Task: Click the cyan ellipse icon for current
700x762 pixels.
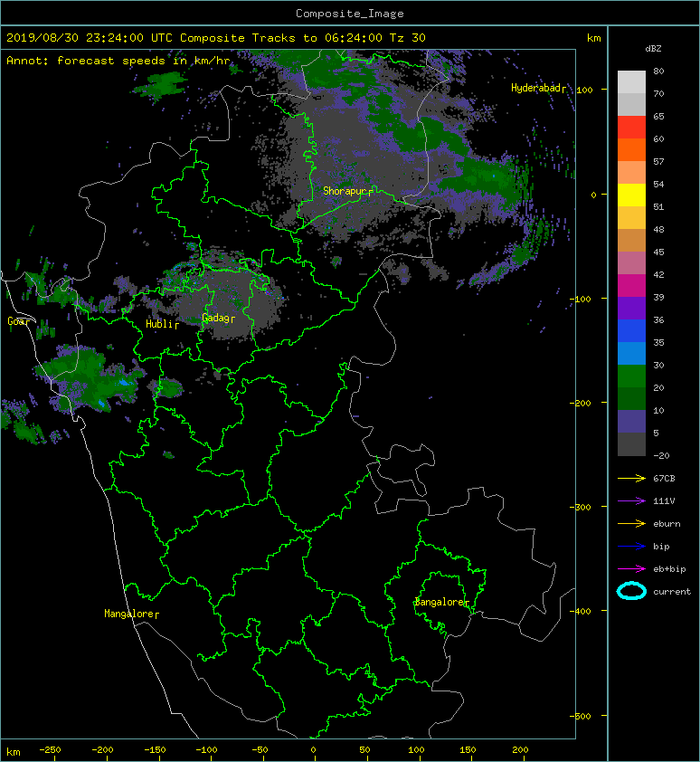Action: click(x=631, y=591)
